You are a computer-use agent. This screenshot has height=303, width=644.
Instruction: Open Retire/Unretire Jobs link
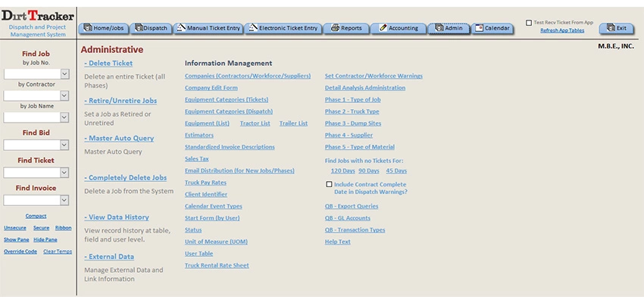(120, 101)
